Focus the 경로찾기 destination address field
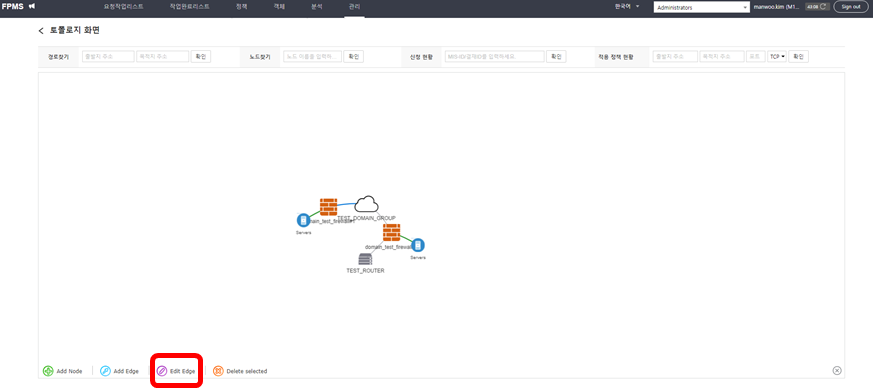The image size is (873, 388). tap(163, 56)
